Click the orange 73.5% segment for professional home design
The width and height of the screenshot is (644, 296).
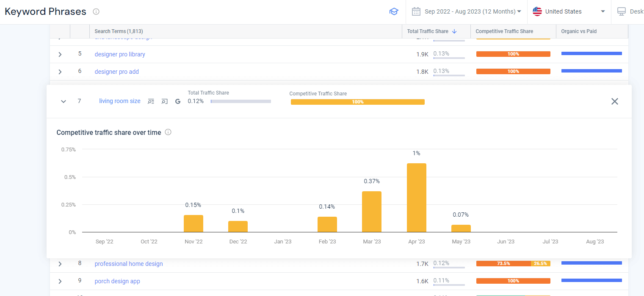click(x=503, y=263)
